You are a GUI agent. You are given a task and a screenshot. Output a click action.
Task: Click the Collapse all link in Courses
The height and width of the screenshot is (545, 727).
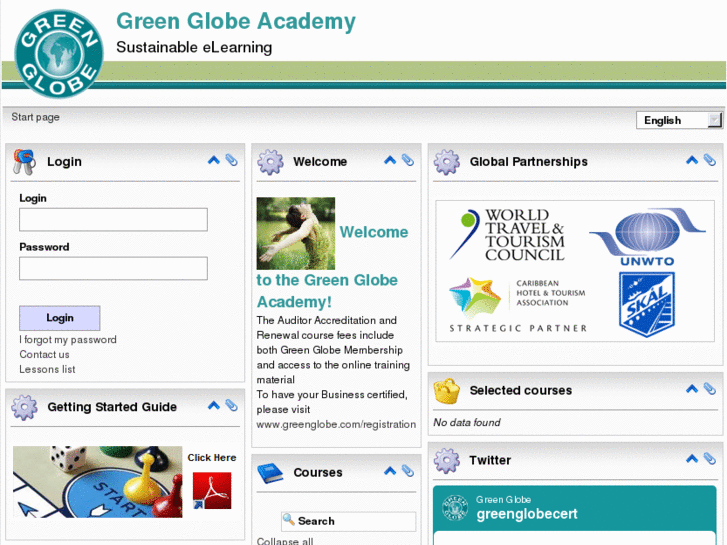(x=285, y=541)
